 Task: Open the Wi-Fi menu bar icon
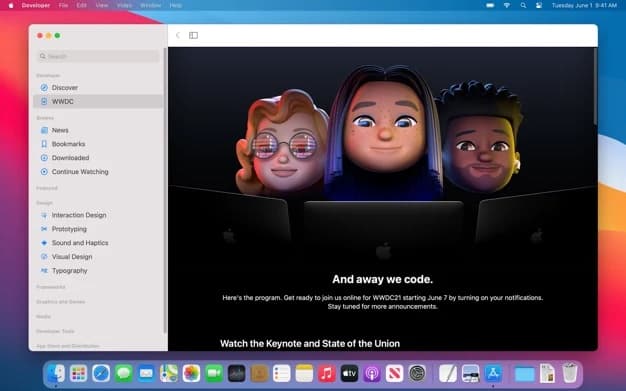[507, 5]
